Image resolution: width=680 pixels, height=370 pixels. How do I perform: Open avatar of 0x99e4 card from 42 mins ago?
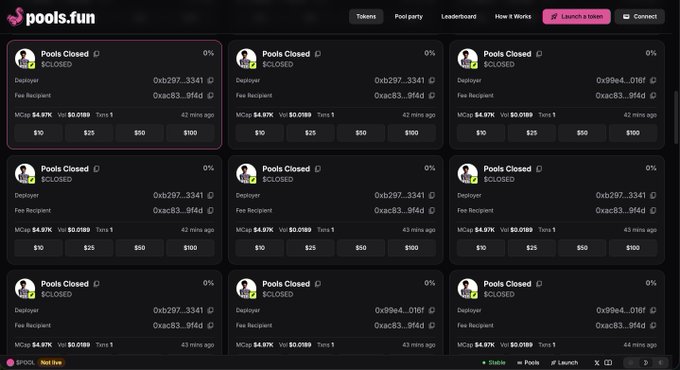[468, 59]
